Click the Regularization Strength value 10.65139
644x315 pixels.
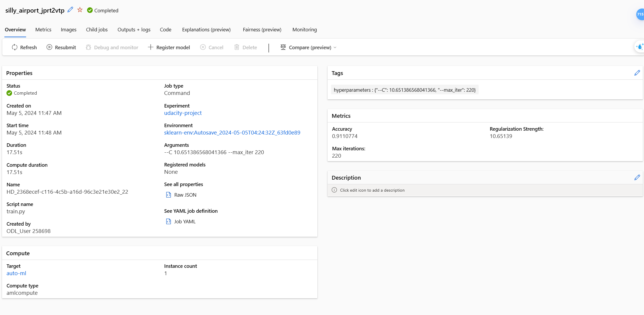coord(501,136)
